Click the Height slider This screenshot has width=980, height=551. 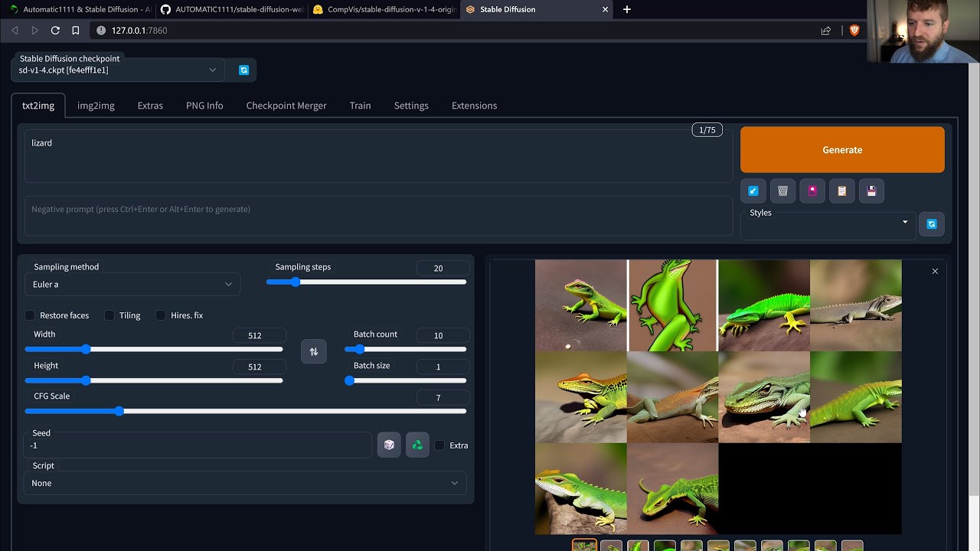point(154,381)
